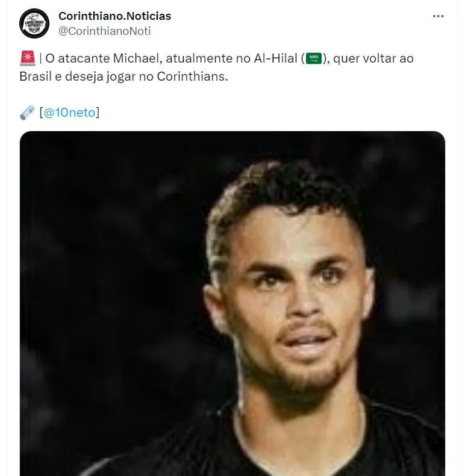This screenshot has height=476, width=471.
Task: Click the Saudi Arabia flag emoji
Action: tap(313, 59)
